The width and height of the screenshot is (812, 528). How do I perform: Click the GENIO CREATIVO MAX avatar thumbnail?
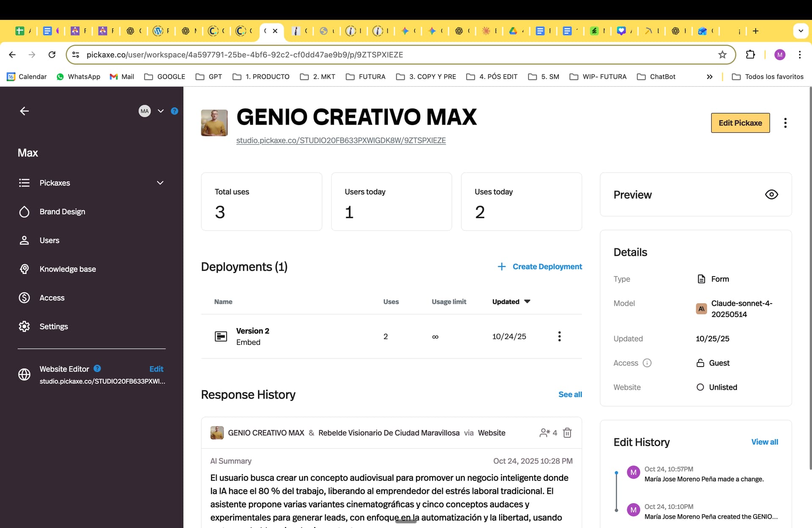click(x=214, y=123)
